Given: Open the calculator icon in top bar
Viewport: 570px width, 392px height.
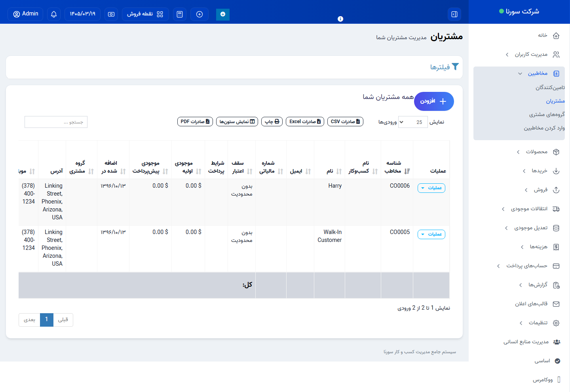Looking at the screenshot, I should pos(180,14).
